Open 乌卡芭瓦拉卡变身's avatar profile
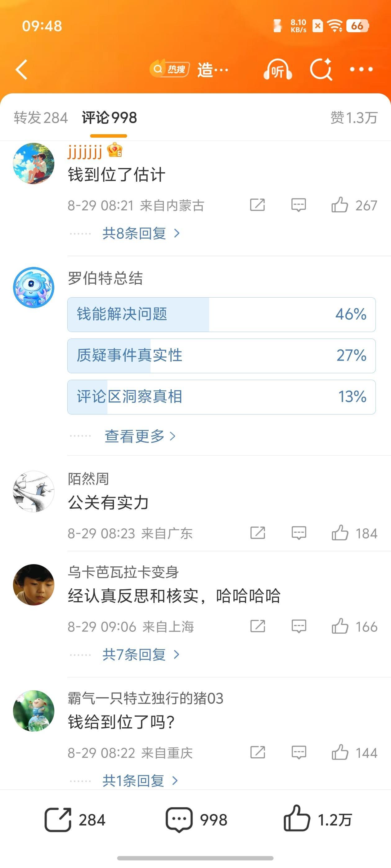Viewport: 391px width, 868px height. pos(34,585)
